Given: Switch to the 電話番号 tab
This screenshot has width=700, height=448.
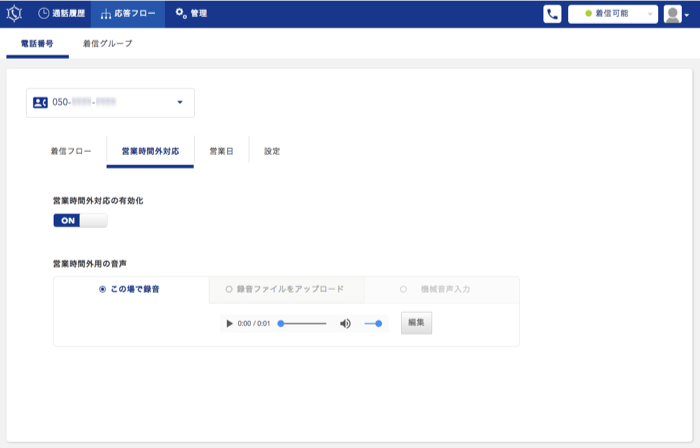Looking at the screenshot, I should click(37, 44).
